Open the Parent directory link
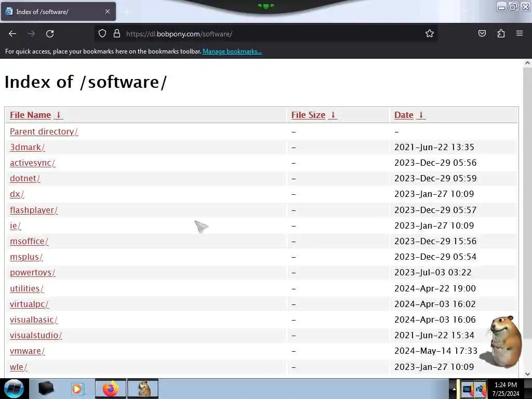Screen dimensions: 532x399 (x=44, y=131)
